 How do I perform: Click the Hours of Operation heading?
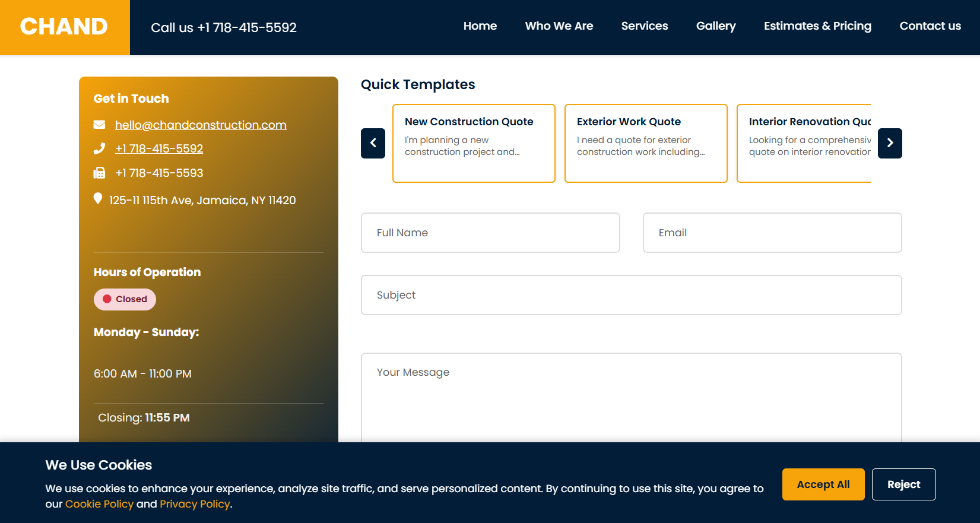147,272
